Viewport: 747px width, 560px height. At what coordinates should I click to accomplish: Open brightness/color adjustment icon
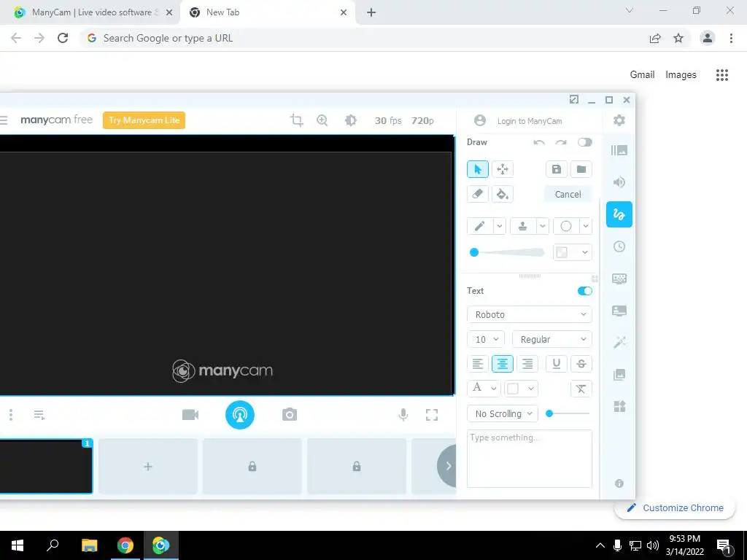(351, 120)
